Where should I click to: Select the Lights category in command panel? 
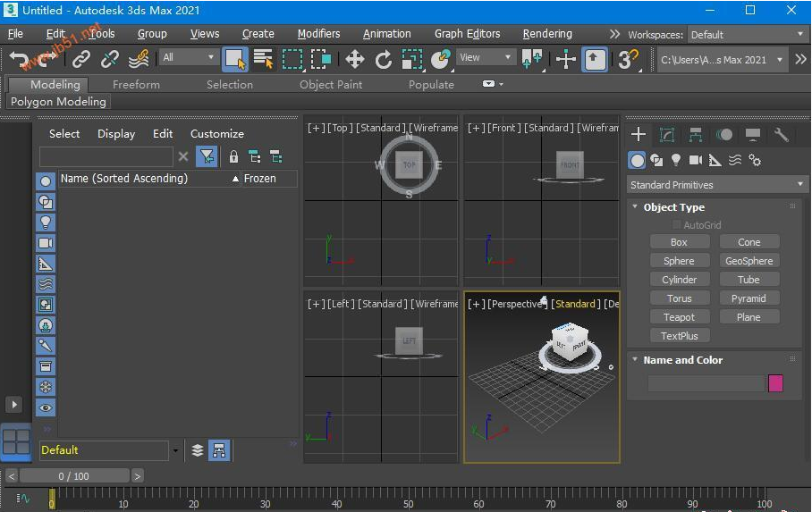coord(676,160)
